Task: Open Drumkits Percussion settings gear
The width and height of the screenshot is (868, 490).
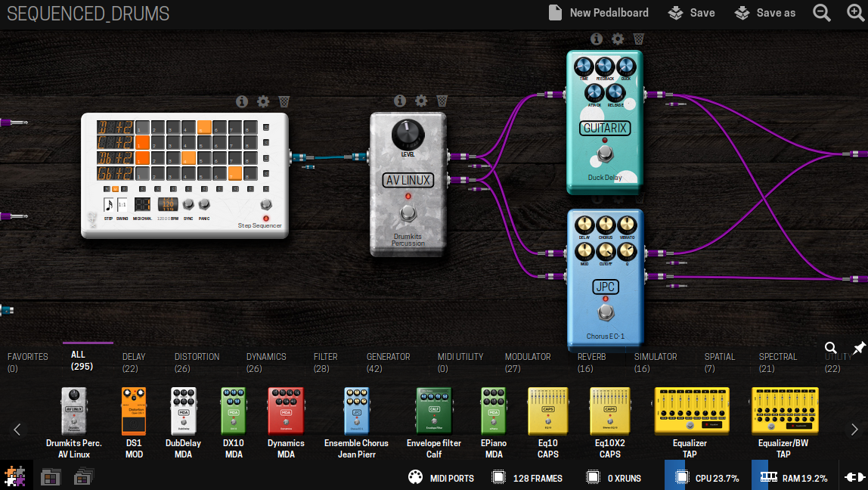Action: point(421,101)
